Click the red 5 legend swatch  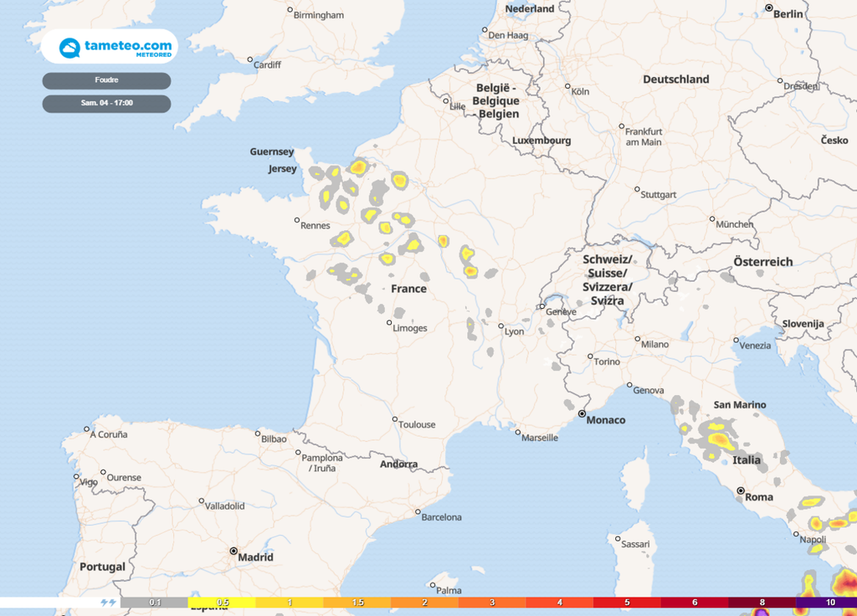tap(626, 602)
